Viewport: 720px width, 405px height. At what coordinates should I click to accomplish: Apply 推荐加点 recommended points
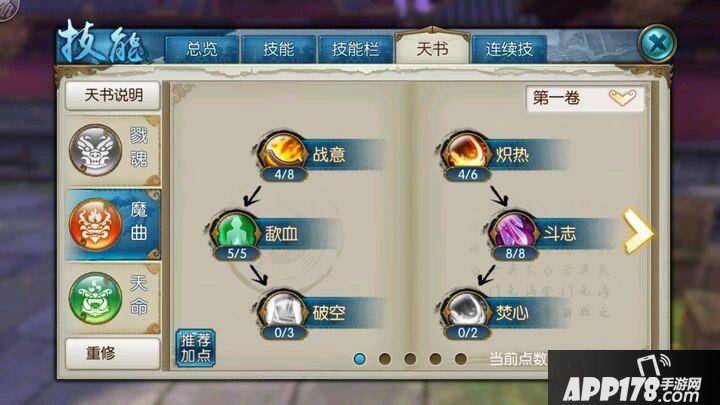click(x=196, y=348)
